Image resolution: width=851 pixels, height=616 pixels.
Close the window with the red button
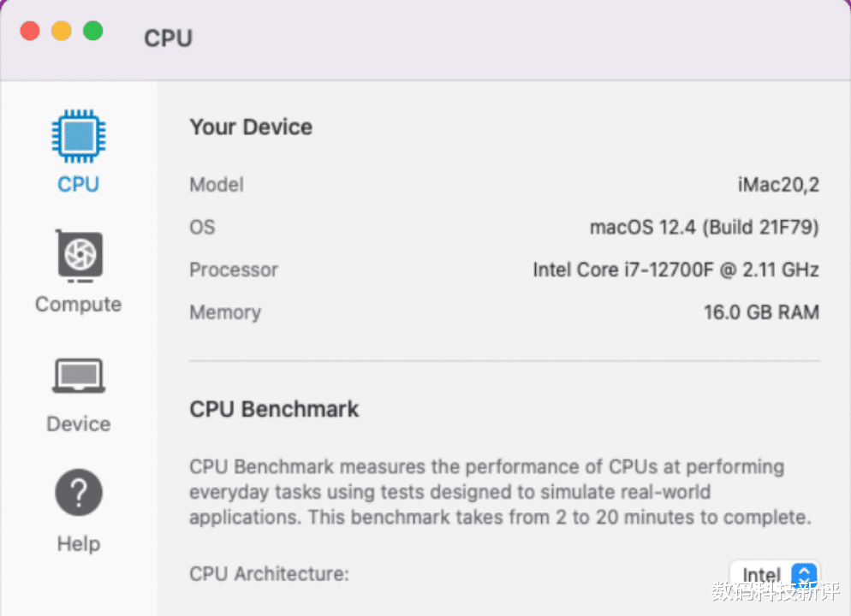(30, 31)
